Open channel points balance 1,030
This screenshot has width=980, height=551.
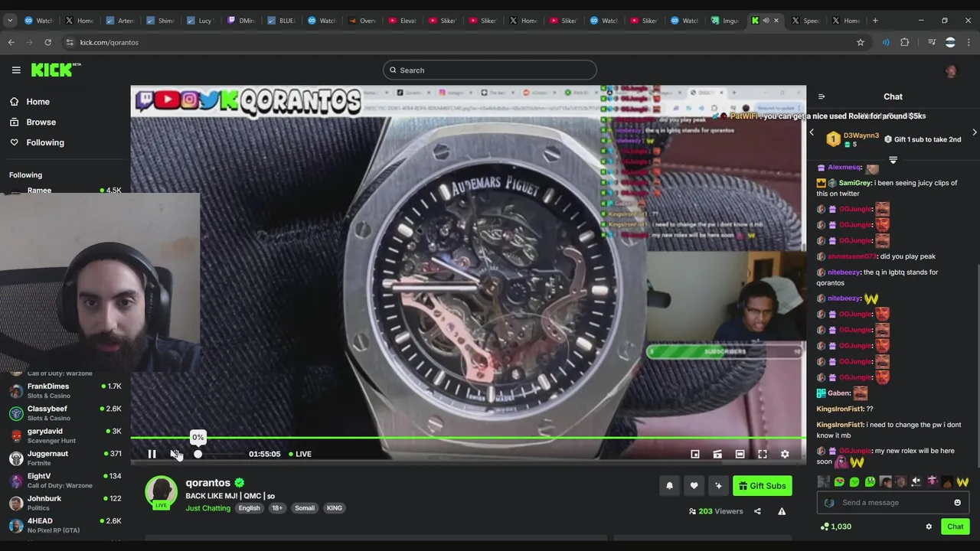pyautogui.click(x=835, y=527)
